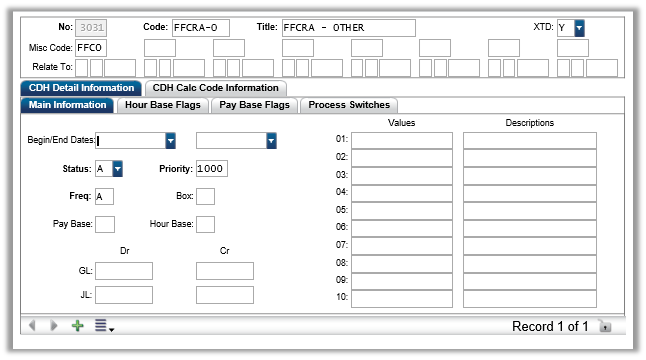Go to next record arrow

(54, 326)
